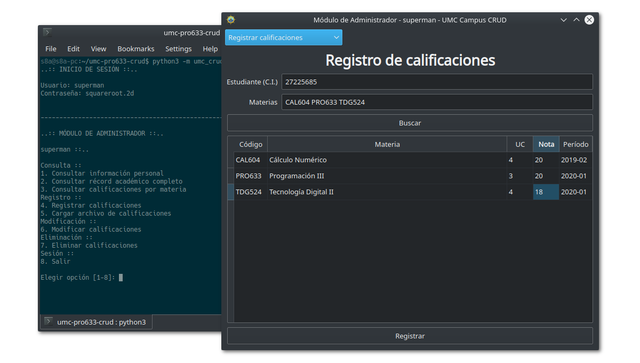
Task: Click '1. Consultar información personal' terminal line
Action: tap(102, 174)
